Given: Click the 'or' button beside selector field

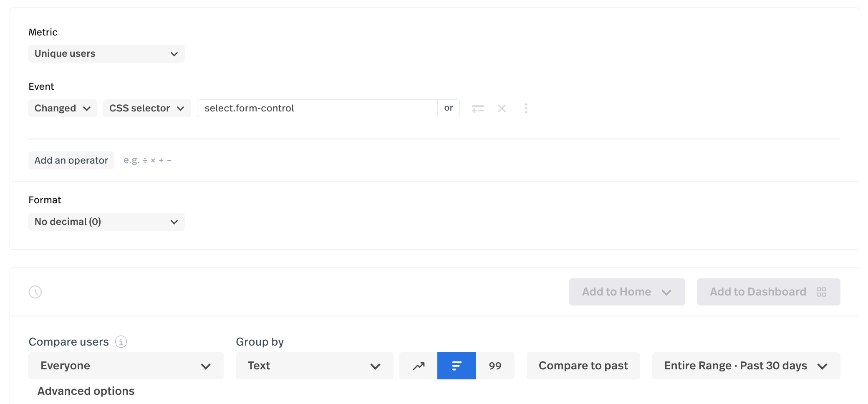Looking at the screenshot, I should pyautogui.click(x=449, y=109).
